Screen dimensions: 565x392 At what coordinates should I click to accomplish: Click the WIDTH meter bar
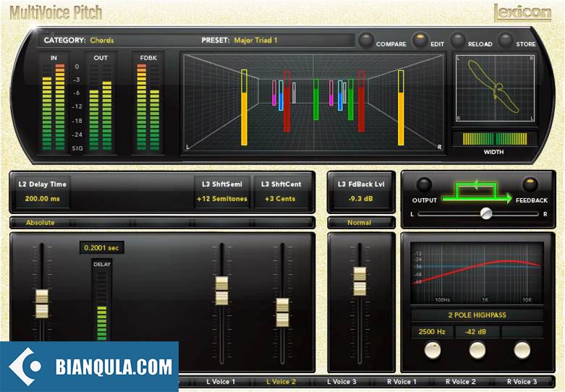(x=495, y=139)
